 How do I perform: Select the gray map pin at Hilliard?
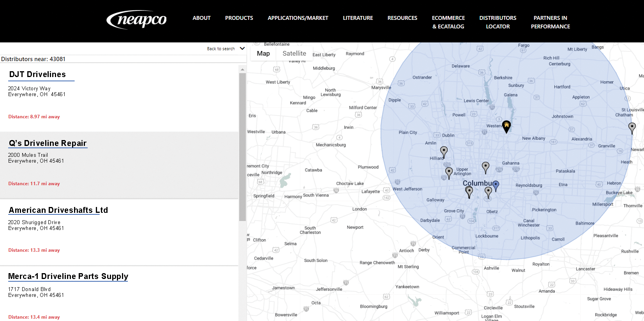pyautogui.click(x=444, y=151)
